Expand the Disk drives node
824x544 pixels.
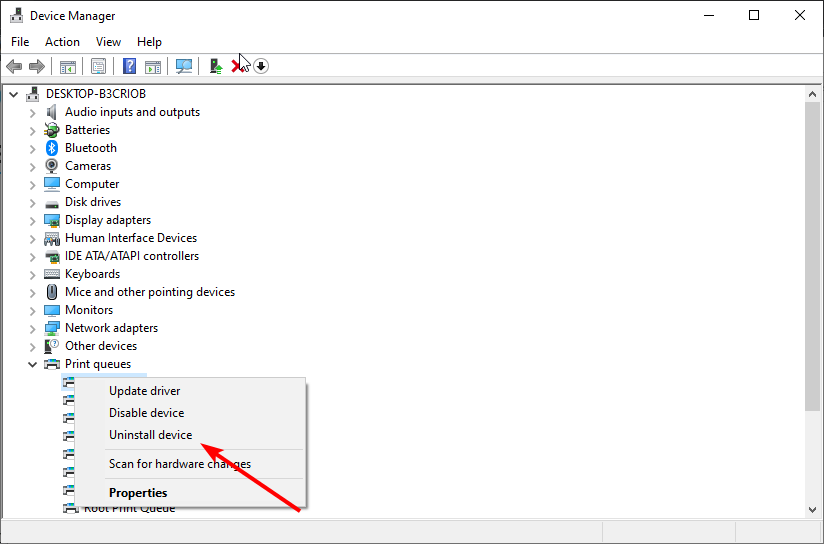point(33,203)
